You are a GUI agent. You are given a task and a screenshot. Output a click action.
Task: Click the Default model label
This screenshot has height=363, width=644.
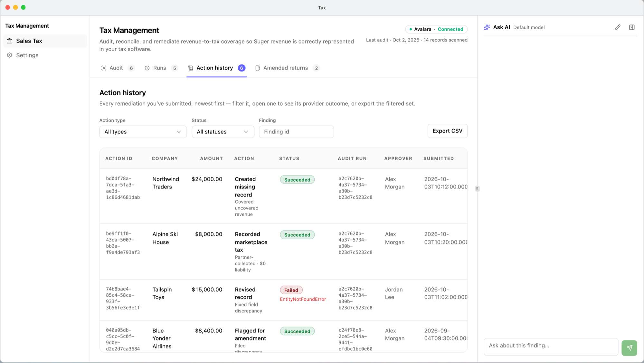tap(529, 27)
